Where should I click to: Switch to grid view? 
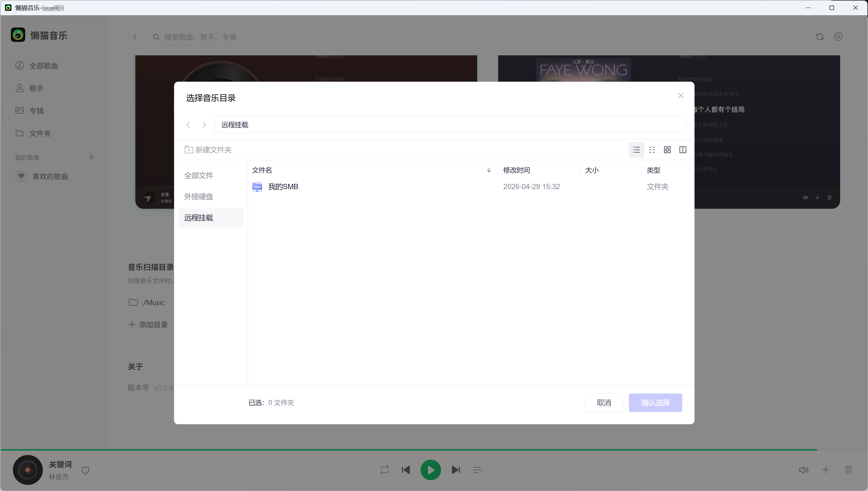[x=667, y=150]
